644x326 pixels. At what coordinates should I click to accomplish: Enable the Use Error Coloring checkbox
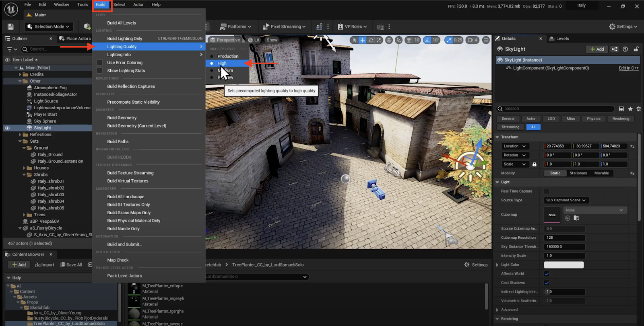coord(99,63)
